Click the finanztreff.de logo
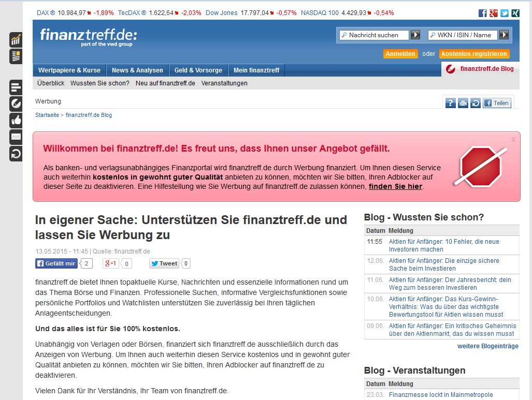 coord(89,37)
